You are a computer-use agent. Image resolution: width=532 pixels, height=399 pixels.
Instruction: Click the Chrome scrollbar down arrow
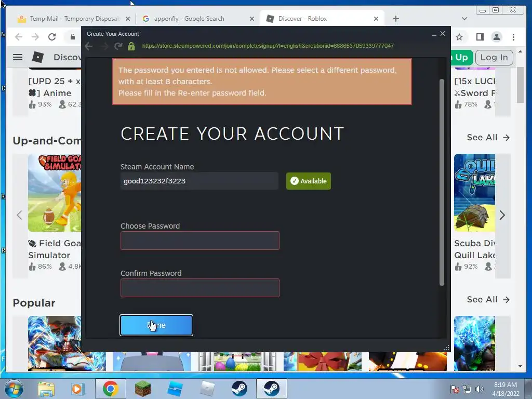tap(520, 366)
